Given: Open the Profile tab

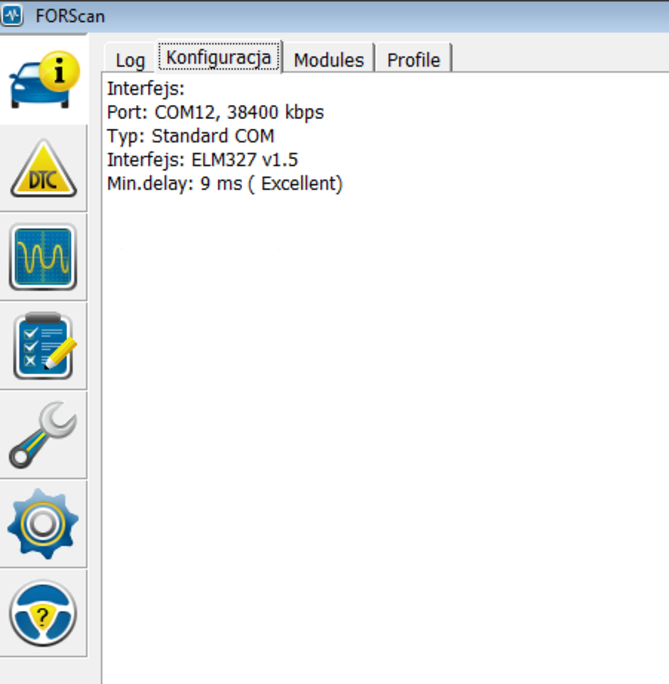Looking at the screenshot, I should pyautogui.click(x=413, y=60).
